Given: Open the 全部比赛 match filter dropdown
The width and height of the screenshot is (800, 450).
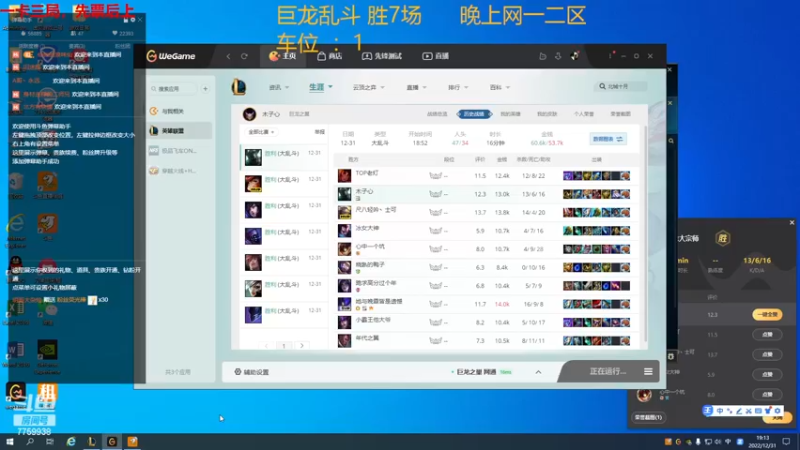Looking at the screenshot, I should (x=262, y=132).
